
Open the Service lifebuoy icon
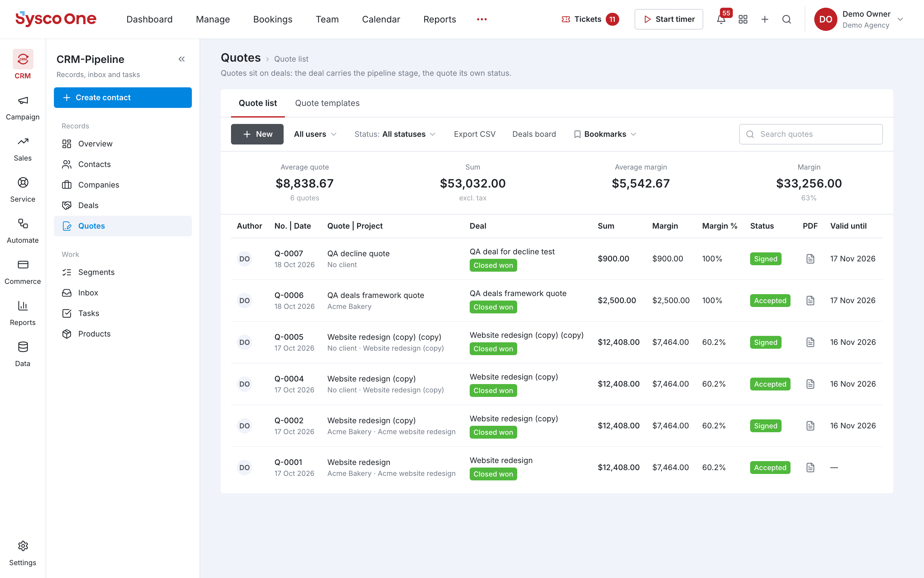tap(22, 183)
